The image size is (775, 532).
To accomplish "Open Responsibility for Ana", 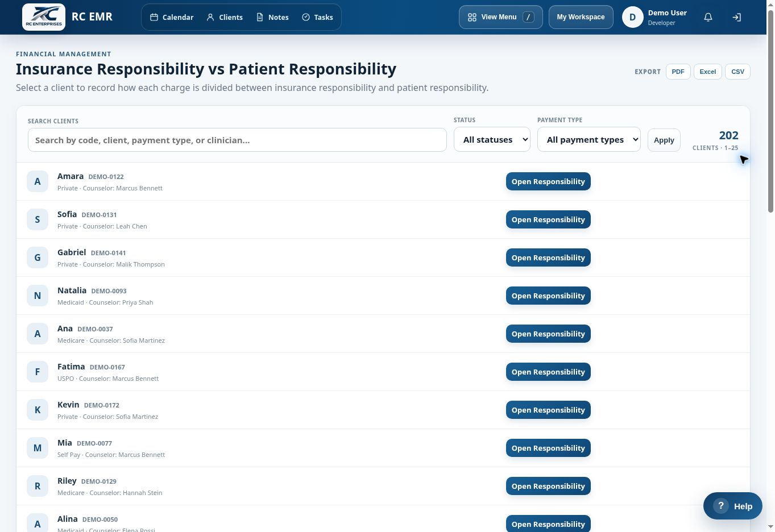I will click(x=548, y=334).
